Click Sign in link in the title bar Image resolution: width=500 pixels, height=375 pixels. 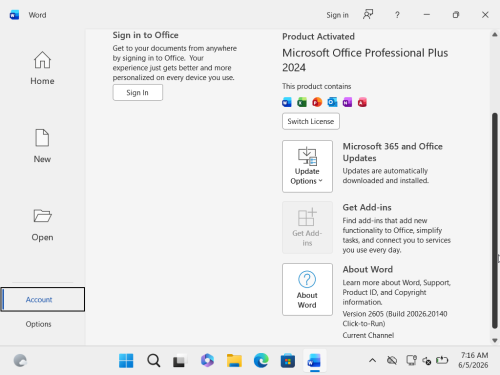[337, 15]
